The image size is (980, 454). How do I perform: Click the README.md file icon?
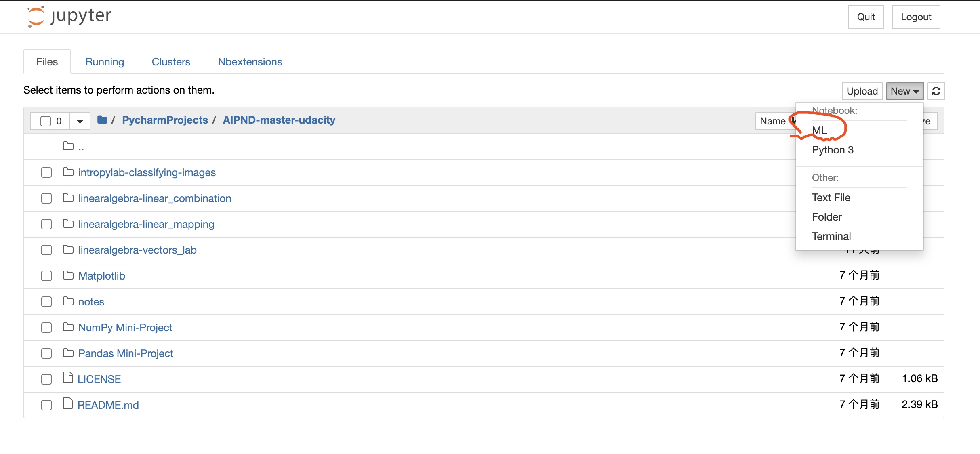coord(68,404)
